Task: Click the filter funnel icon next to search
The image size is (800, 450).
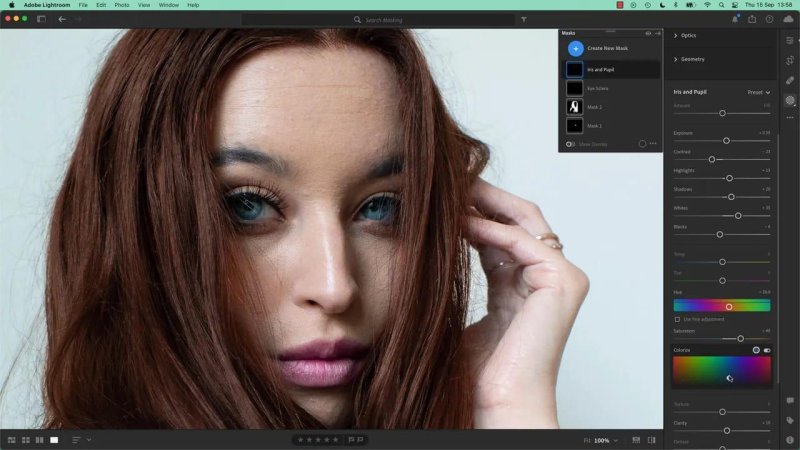Action: click(523, 19)
